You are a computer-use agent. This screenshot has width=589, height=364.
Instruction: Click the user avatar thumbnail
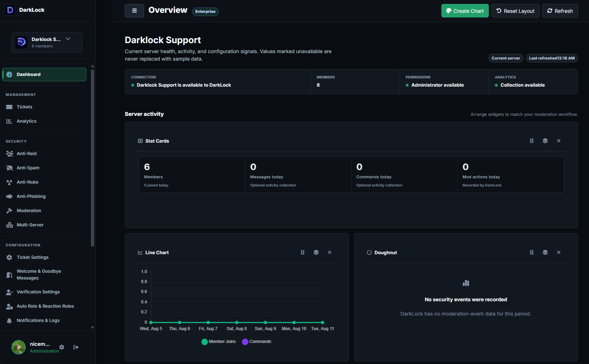(x=19, y=347)
